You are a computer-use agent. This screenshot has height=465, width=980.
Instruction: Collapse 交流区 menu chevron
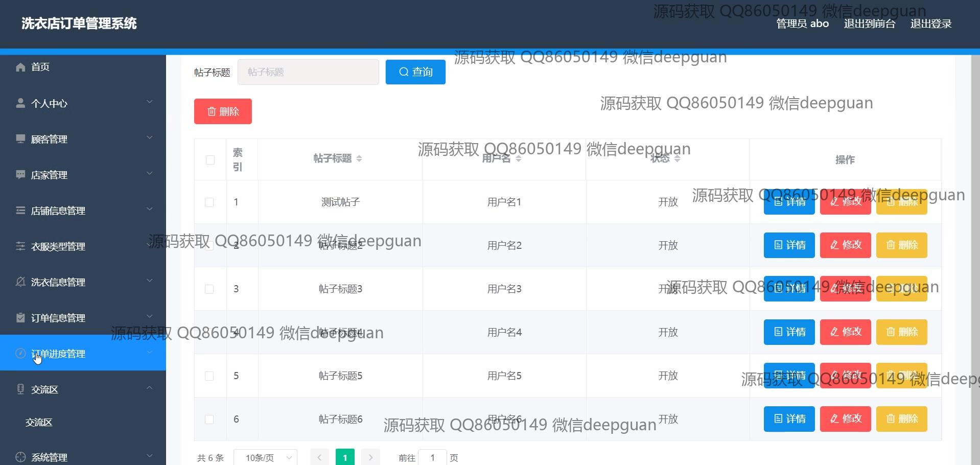click(150, 388)
